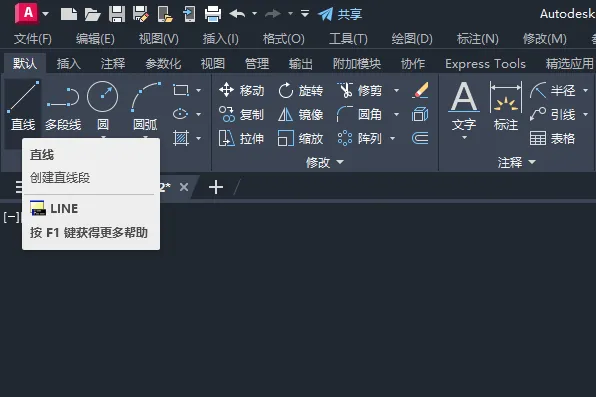This screenshot has height=397, width=596.
Task: Click the Redo arrow icon
Action: [x=273, y=14]
